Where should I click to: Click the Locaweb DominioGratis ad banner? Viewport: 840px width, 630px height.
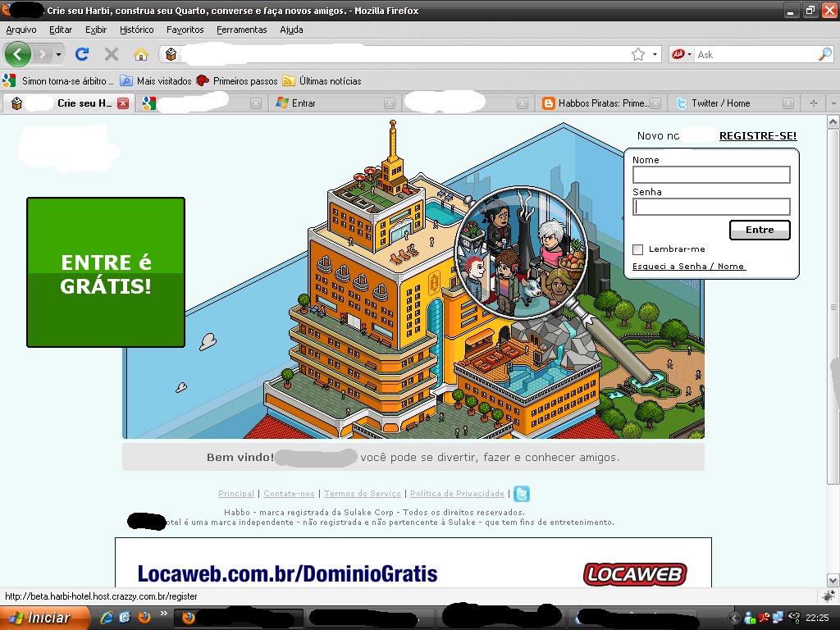point(413,563)
